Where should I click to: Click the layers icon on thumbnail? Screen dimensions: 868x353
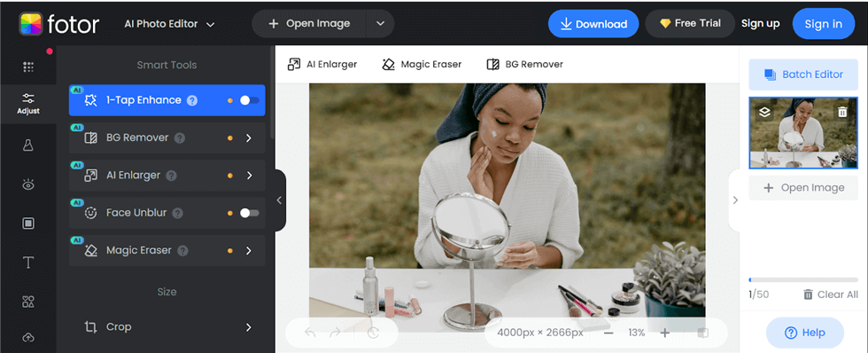point(764,113)
